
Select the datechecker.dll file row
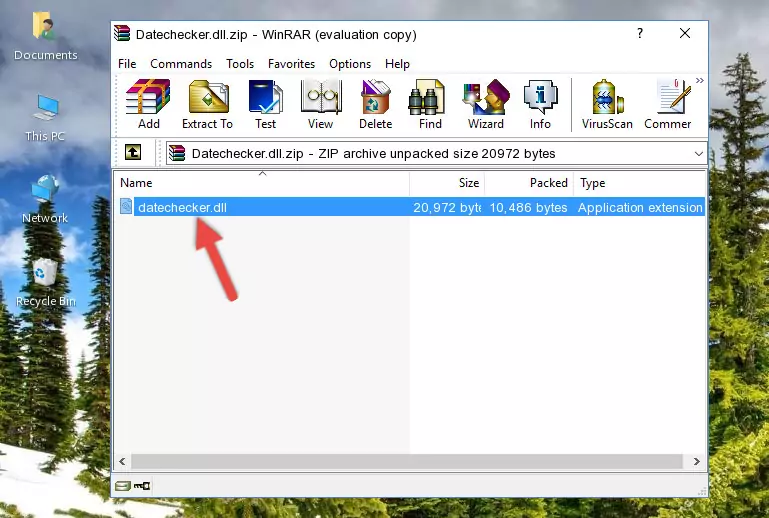tap(411, 207)
